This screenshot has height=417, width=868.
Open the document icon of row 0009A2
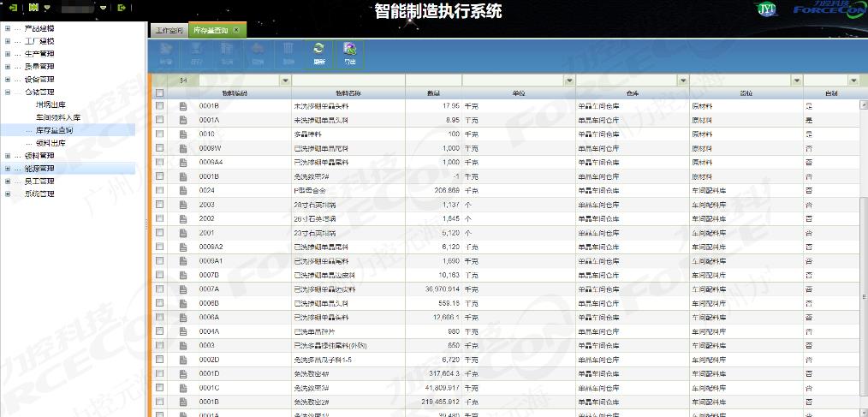(183, 247)
